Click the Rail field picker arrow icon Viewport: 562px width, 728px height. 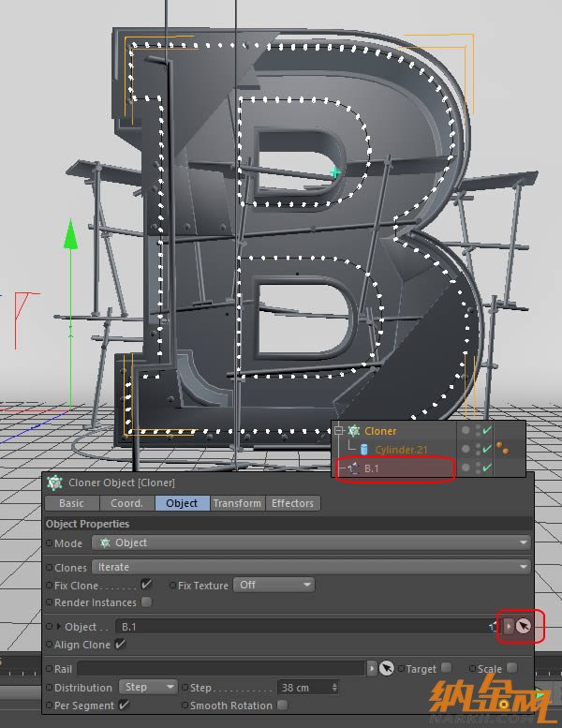pos(386,669)
